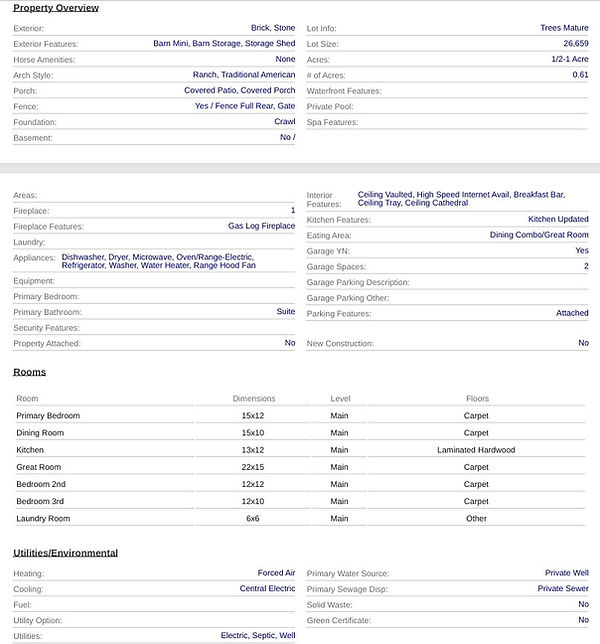Click the Rooms section heading
The height and width of the screenshot is (644, 600).
[30, 372]
